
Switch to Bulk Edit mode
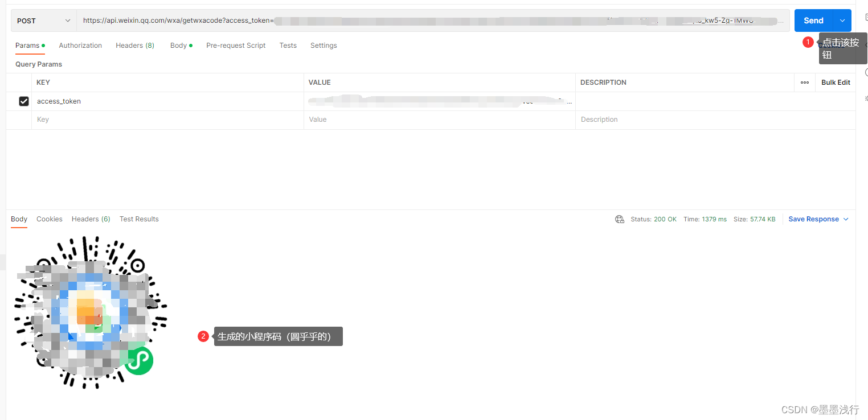tap(836, 83)
